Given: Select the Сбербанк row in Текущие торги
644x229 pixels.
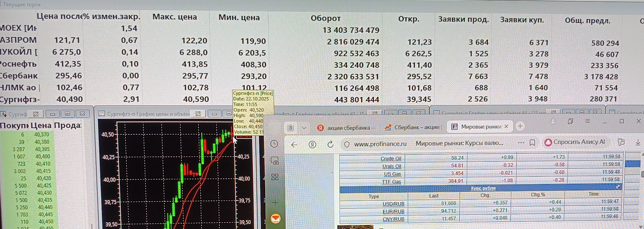Looking at the screenshot, I should [322, 76].
